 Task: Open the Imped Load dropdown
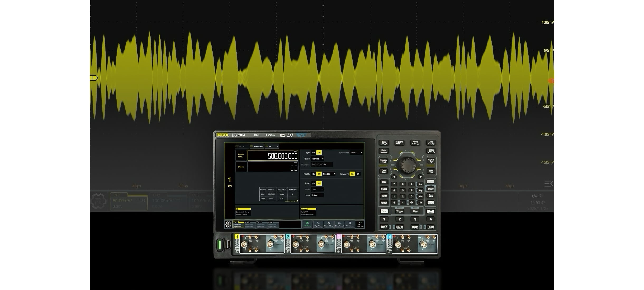[318, 189]
